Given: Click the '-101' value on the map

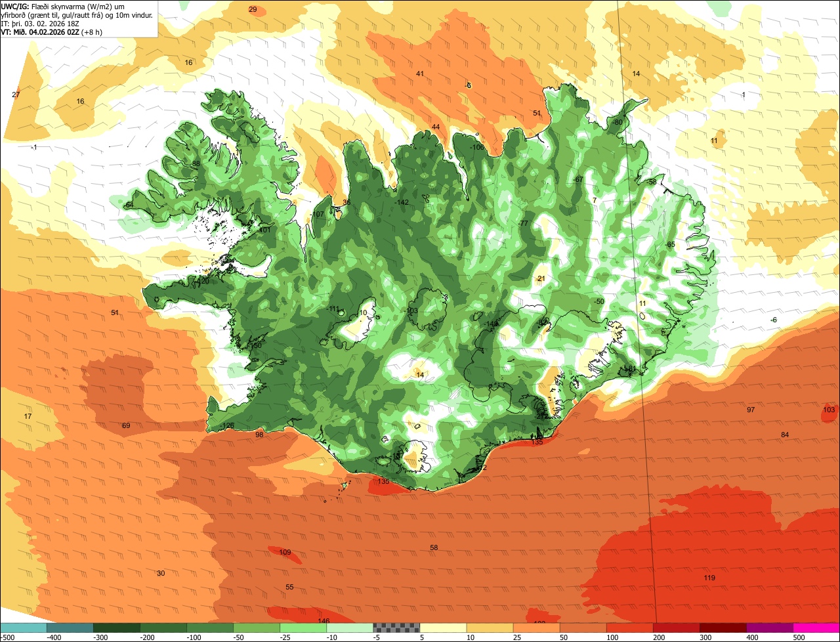Looking at the screenshot, I should [264, 230].
